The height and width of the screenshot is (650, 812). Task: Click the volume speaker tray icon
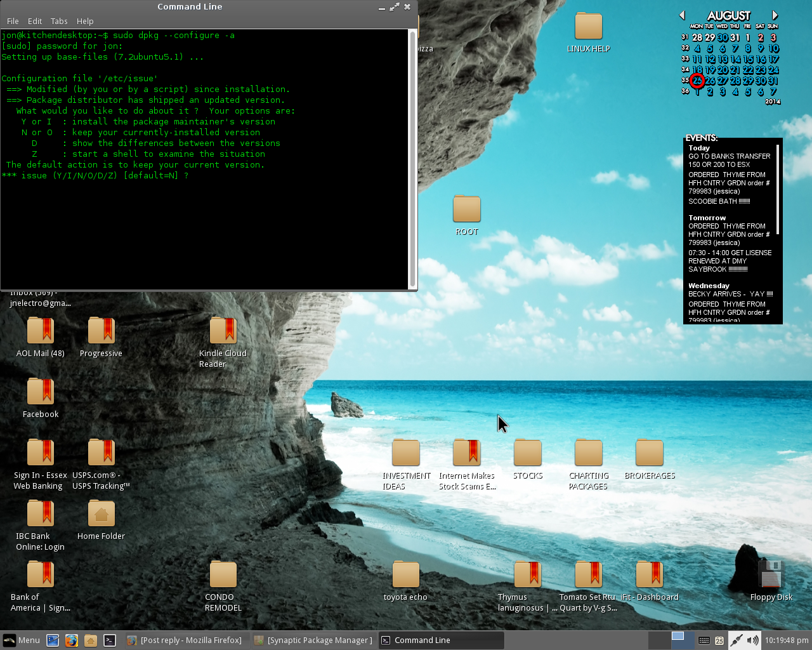click(752, 640)
